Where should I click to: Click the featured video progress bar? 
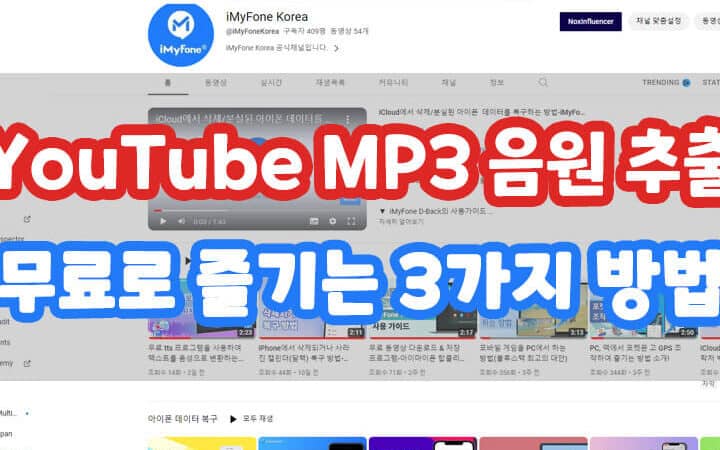257,211
